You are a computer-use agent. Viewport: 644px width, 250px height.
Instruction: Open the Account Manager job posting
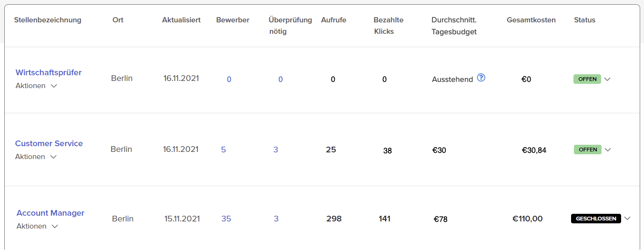tap(51, 213)
